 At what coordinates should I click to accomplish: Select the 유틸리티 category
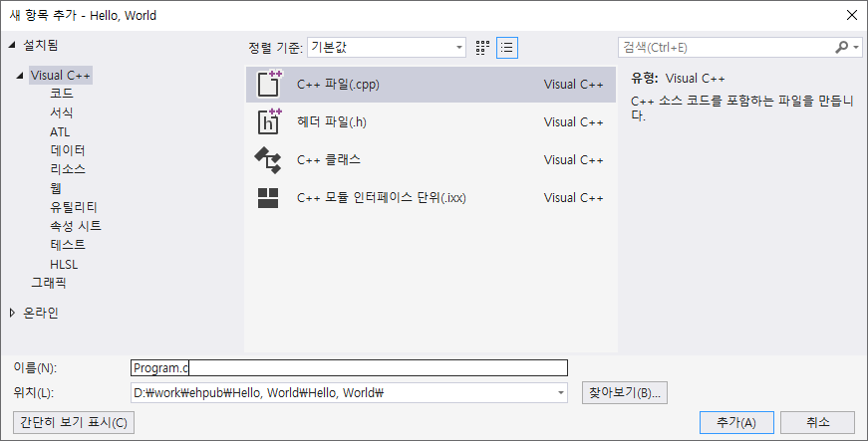pos(74,207)
